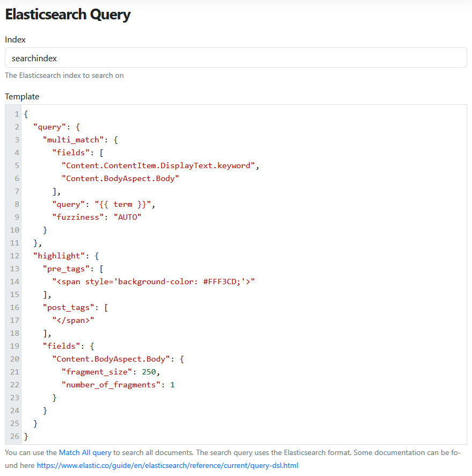Click "Content.BodyAspect.Body" on line 20
The image size is (472, 476).
(113, 359)
